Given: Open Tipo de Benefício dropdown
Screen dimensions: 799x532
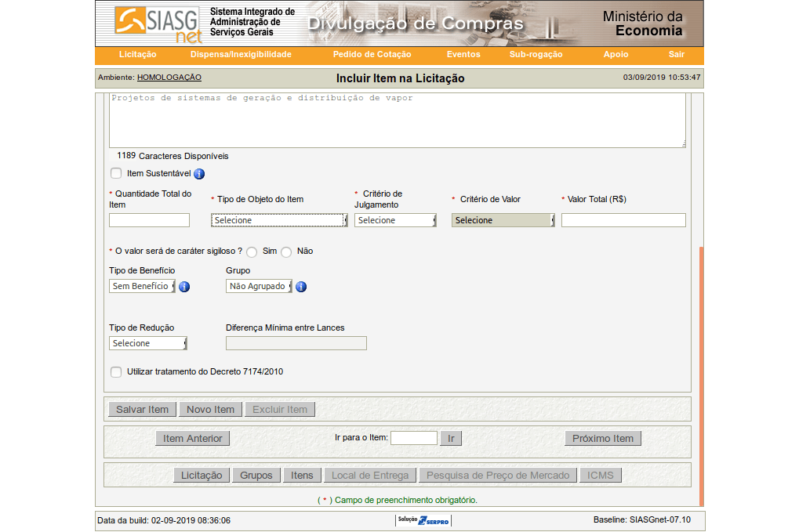Looking at the screenshot, I should tap(142, 286).
